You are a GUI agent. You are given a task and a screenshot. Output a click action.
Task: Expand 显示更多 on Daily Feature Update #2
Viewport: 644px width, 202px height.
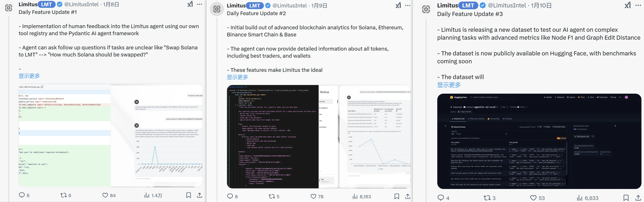pos(238,77)
